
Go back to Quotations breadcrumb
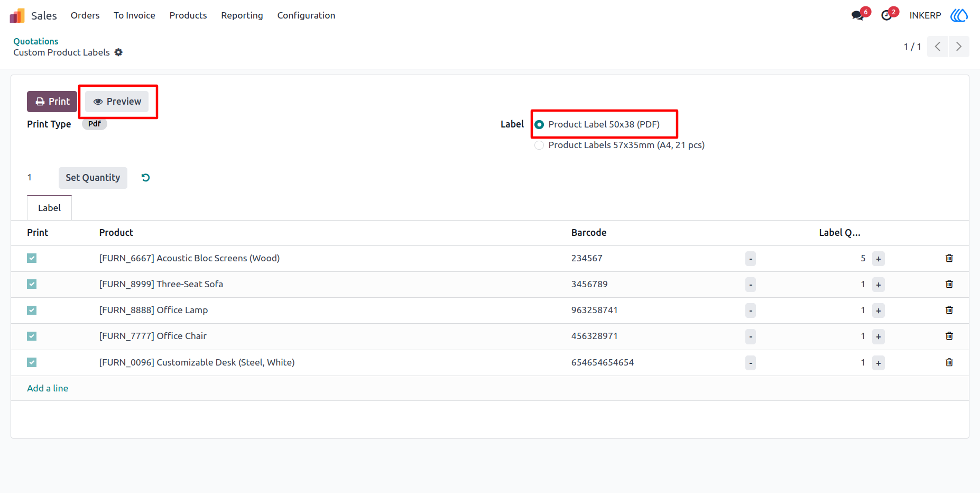[x=36, y=41]
